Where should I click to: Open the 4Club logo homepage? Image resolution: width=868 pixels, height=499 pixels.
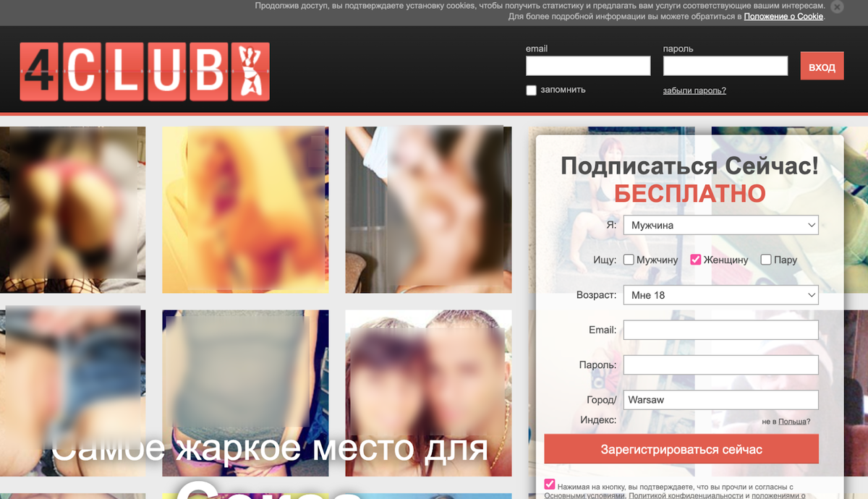pos(145,71)
